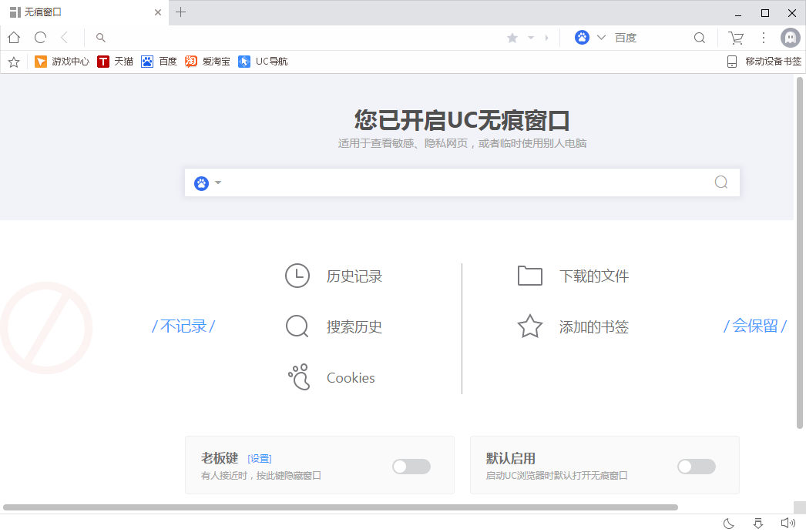
Task: Open 移动设备书签 with the phone icon
Action: coord(731,62)
